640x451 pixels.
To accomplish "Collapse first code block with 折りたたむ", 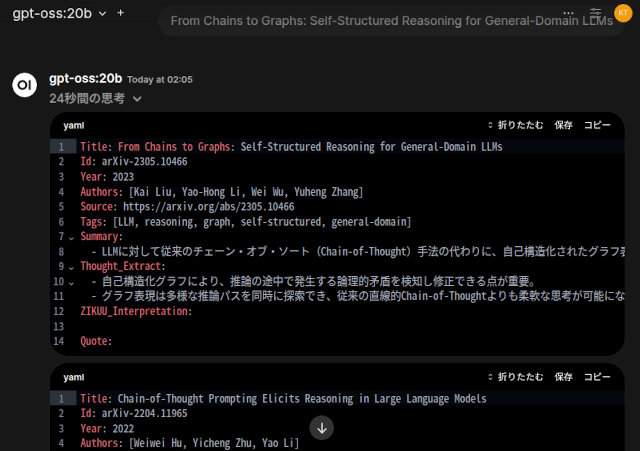I will pyautogui.click(x=515, y=126).
